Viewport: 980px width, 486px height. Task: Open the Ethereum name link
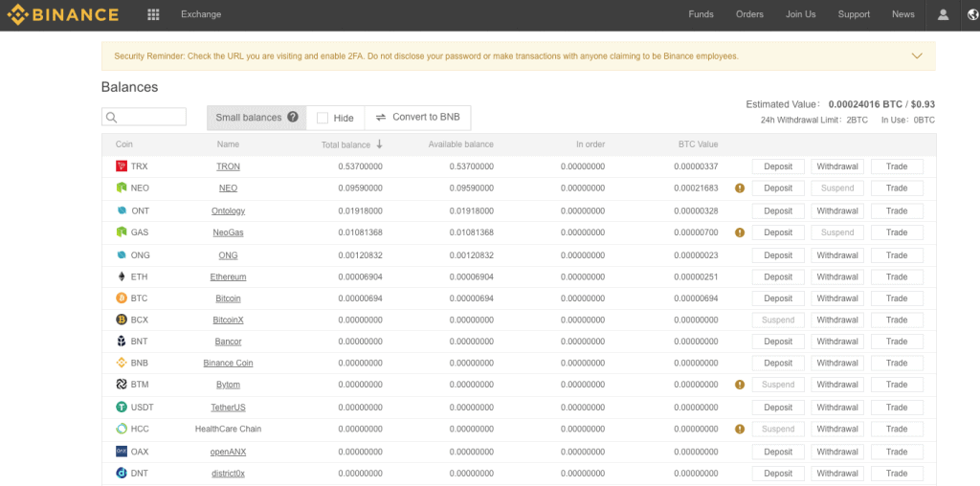228,276
